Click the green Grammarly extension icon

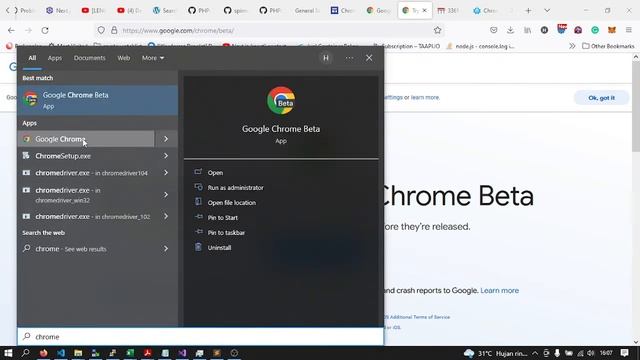click(595, 30)
